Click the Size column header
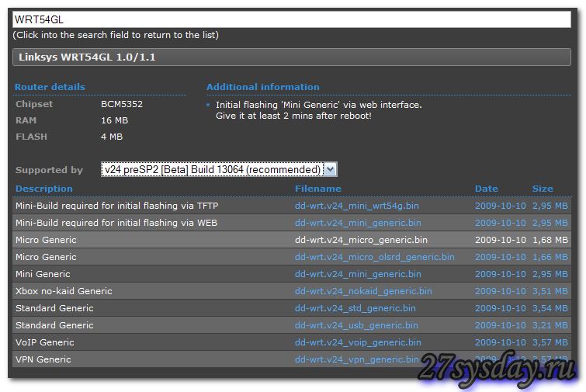Image resolution: width=586 pixels, height=392 pixels. click(x=543, y=189)
